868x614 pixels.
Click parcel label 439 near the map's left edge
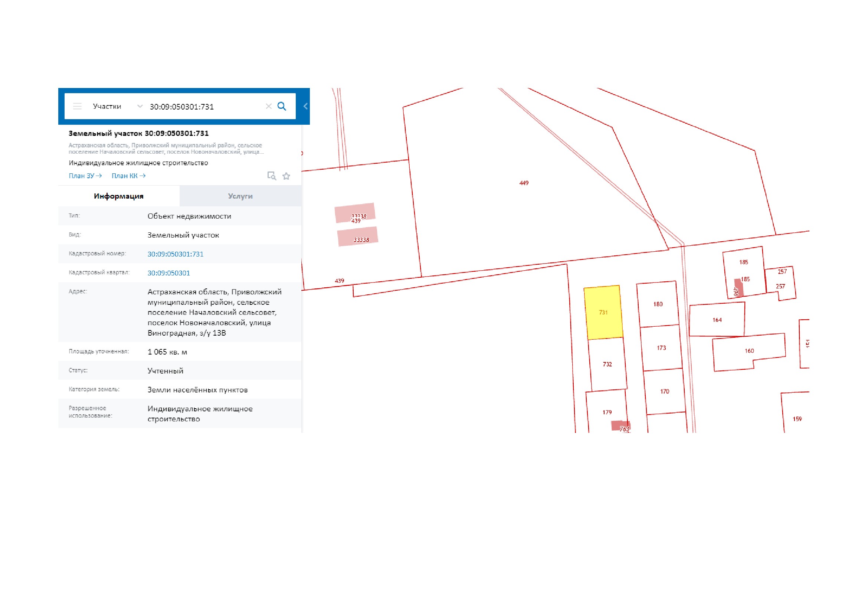click(339, 281)
